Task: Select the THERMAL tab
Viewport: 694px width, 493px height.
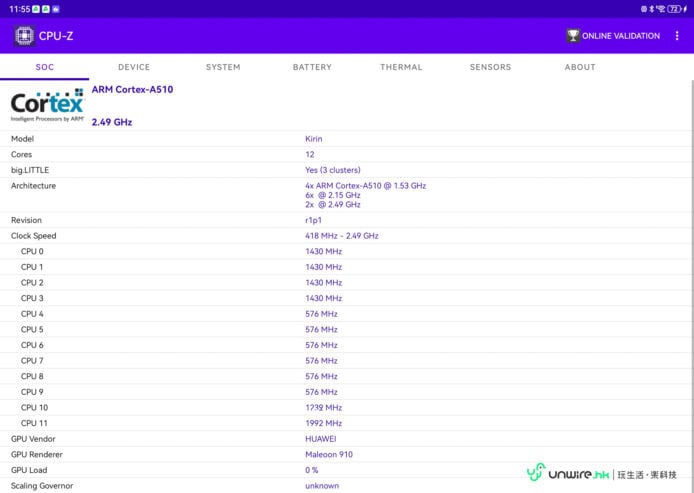Action: click(x=401, y=67)
